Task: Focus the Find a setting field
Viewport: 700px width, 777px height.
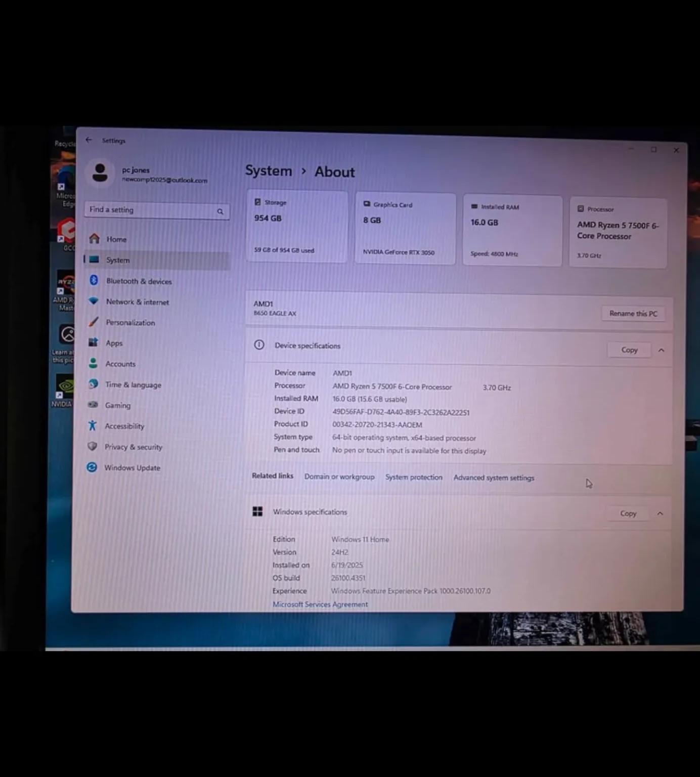Action: point(157,210)
